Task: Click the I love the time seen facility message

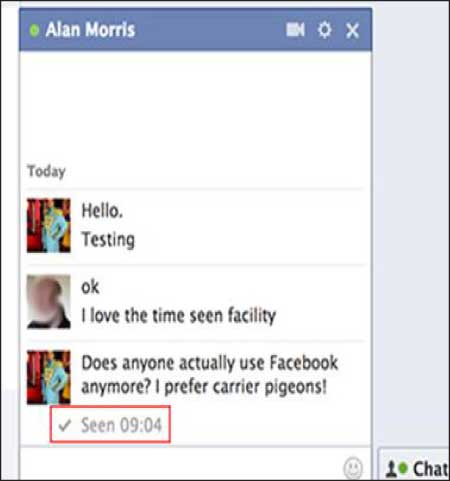Action: point(179,315)
